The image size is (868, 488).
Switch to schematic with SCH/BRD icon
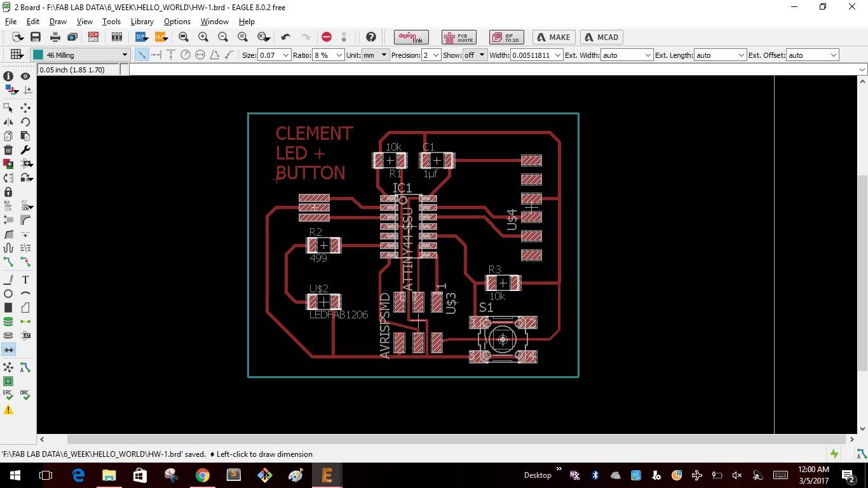[x=93, y=37]
